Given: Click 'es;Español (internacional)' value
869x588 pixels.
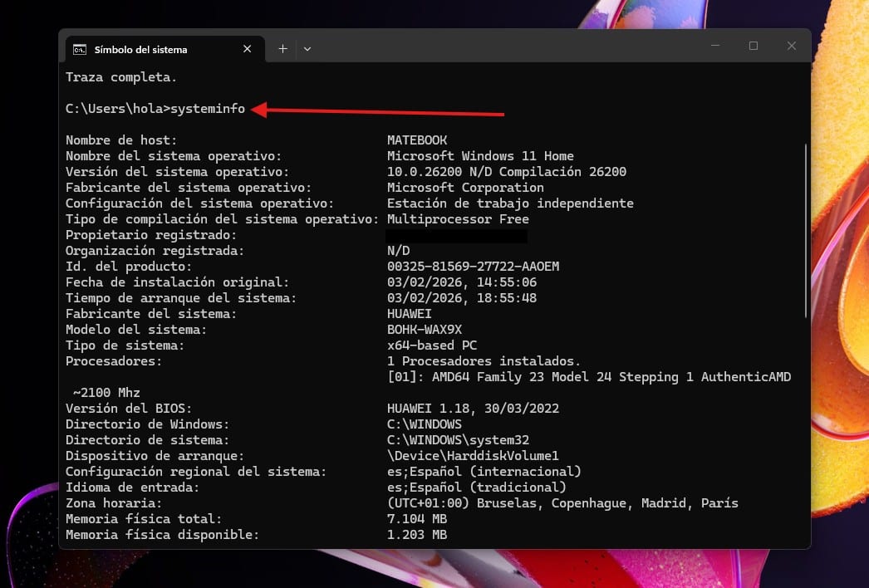Looking at the screenshot, I should coord(484,472).
